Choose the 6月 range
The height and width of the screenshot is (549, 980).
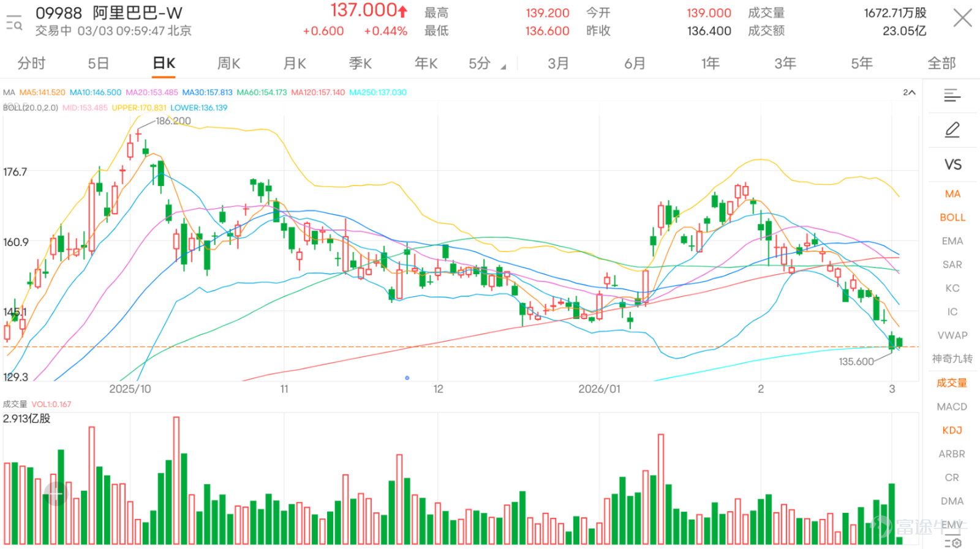pos(635,63)
